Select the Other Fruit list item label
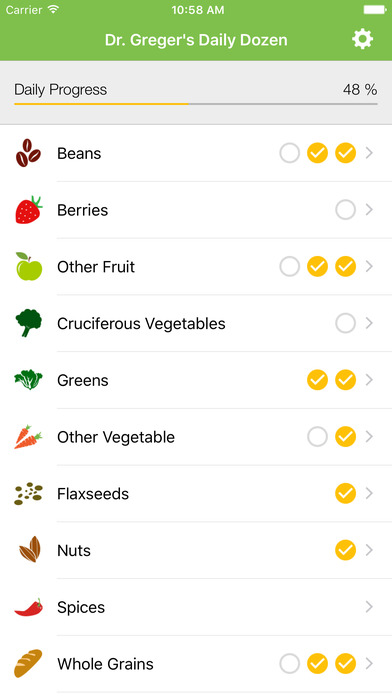392x696 pixels. point(96,267)
